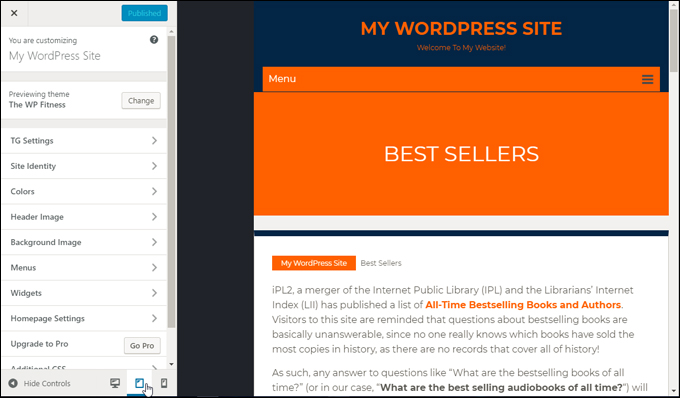Open the help question mark icon
The image size is (680, 398).
tap(154, 39)
